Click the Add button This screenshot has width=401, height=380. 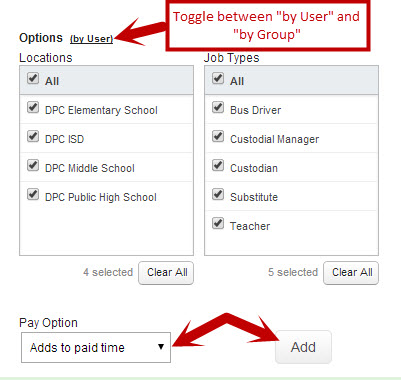pyautogui.click(x=303, y=347)
